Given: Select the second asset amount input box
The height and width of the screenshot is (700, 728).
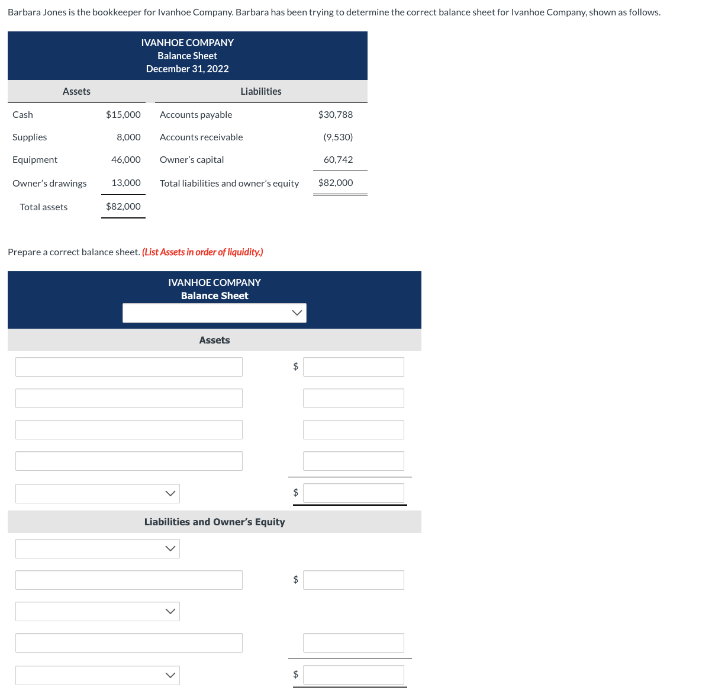Looking at the screenshot, I should [353, 398].
